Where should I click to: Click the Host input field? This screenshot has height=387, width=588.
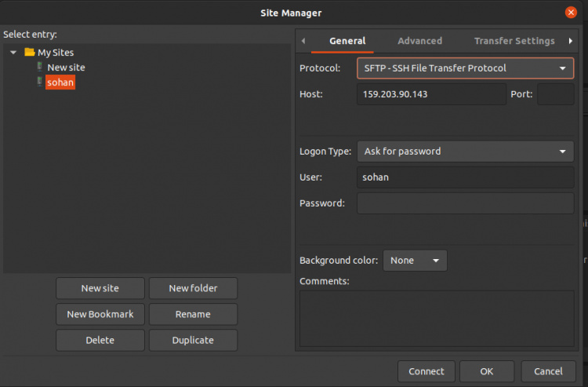pos(431,94)
